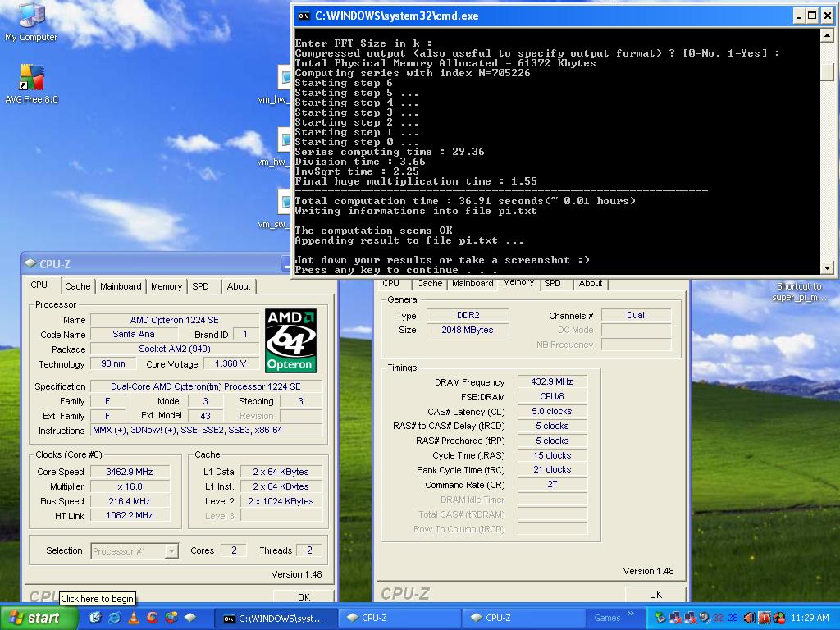Click the disconnected network icon beside the round speaker
Screen dimensions: 840x630
click(x=691, y=618)
